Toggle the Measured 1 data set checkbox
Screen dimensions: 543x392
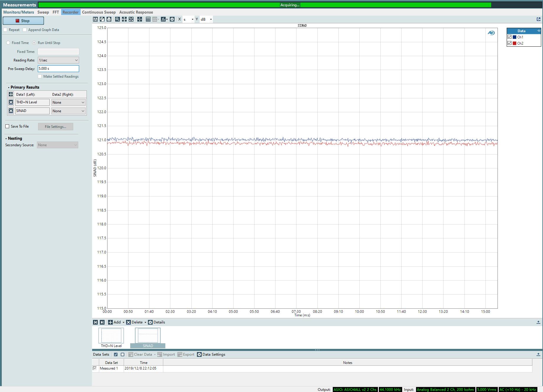95,368
